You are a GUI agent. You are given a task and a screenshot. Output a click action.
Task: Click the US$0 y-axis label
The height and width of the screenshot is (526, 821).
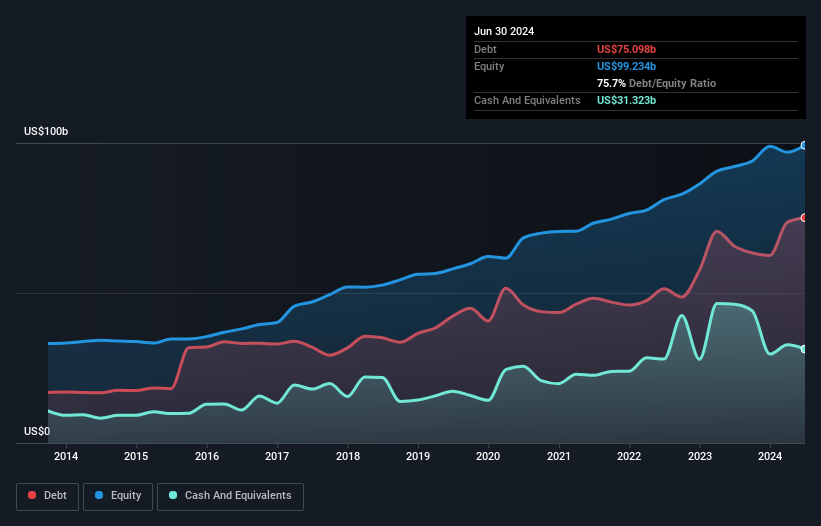click(x=37, y=431)
